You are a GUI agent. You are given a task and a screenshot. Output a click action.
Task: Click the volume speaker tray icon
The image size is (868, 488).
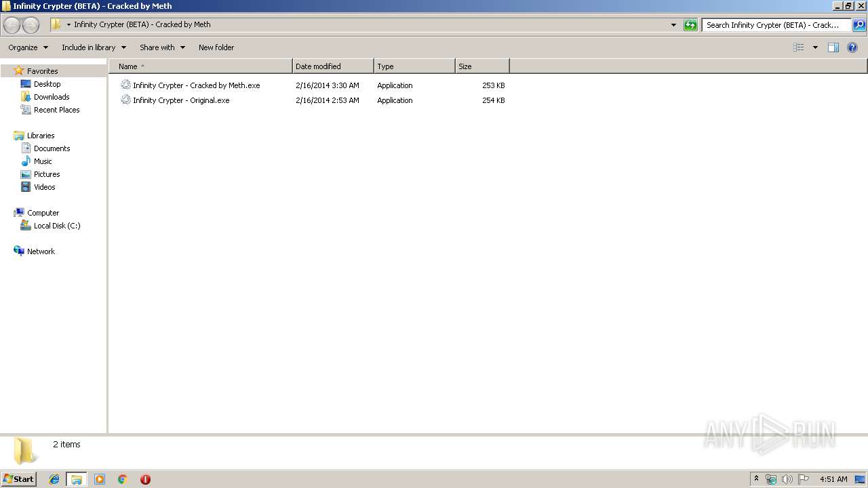tap(787, 479)
